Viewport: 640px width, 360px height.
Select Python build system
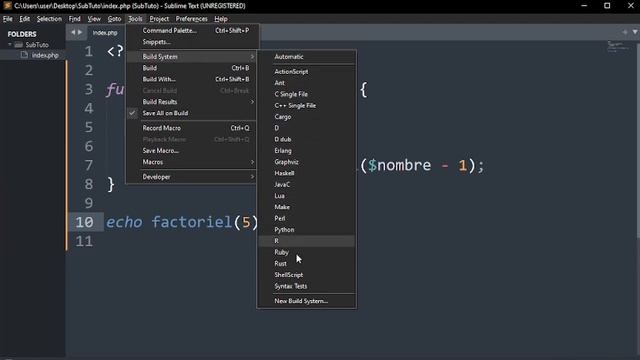pyautogui.click(x=307, y=230)
